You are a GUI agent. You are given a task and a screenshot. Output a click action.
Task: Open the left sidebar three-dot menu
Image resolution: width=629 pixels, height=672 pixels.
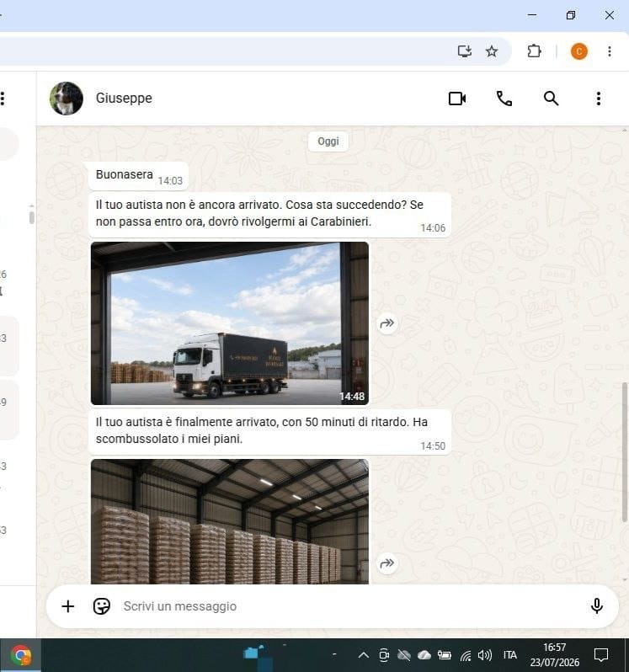(x=3, y=99)
